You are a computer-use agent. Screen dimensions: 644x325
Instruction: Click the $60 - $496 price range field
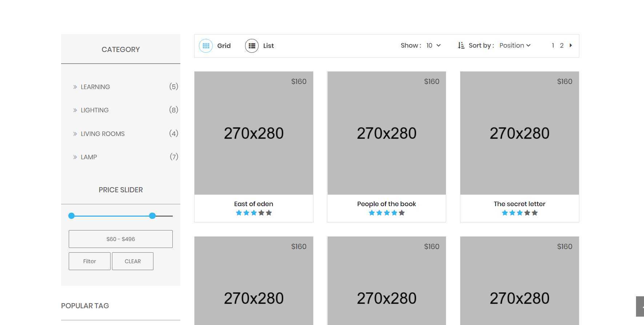(x=121, y=239)
